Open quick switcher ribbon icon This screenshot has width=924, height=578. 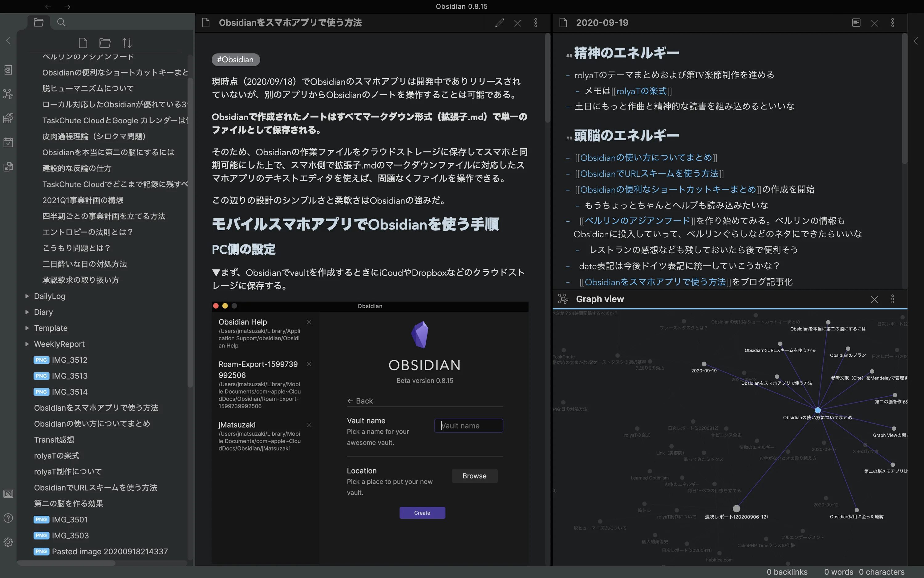pos(8,70)
